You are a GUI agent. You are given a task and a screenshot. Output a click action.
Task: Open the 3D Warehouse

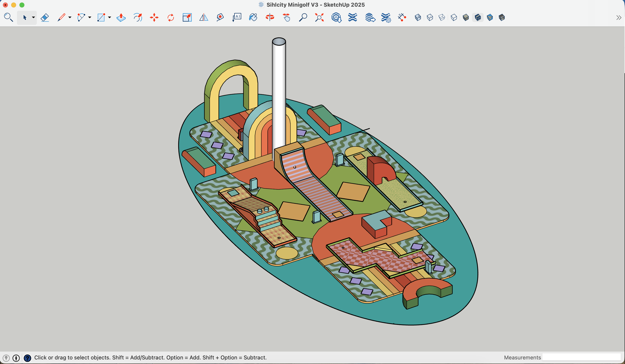pos(336,17)
